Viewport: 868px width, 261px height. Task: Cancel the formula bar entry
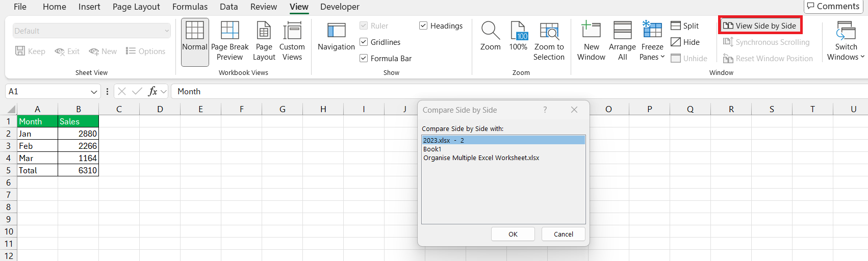click(122, 91)
